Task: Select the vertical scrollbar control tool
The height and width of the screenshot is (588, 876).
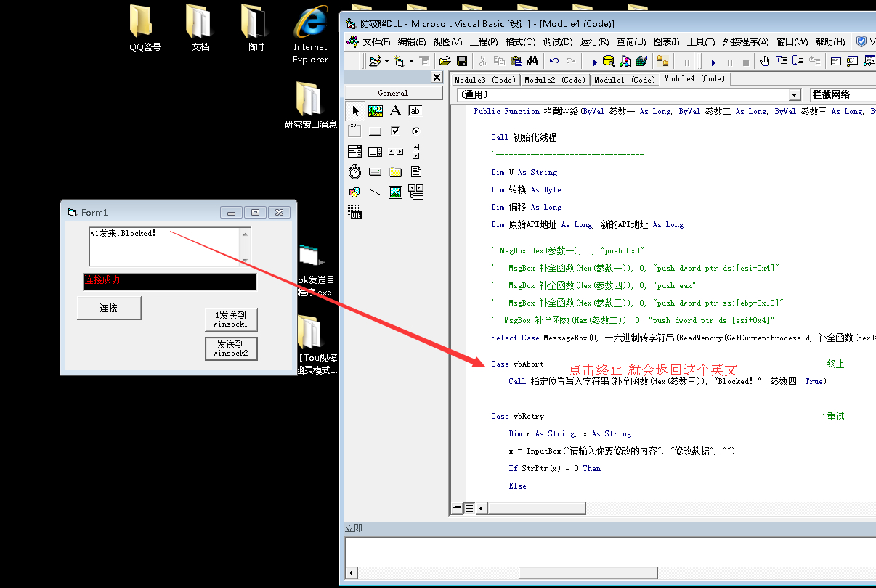Action: point(415,152)
